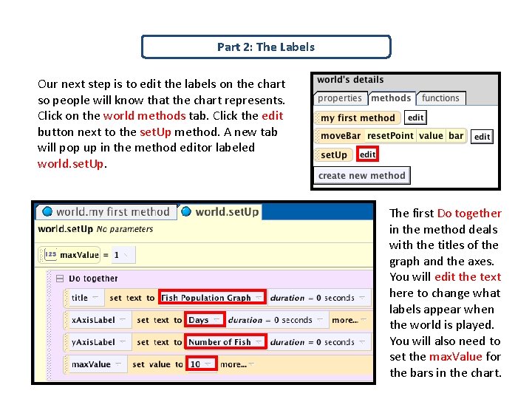Click the drag handle of the title row
Image resolution: width=532 pixels, height=399 pixels.
click(66, 298)
